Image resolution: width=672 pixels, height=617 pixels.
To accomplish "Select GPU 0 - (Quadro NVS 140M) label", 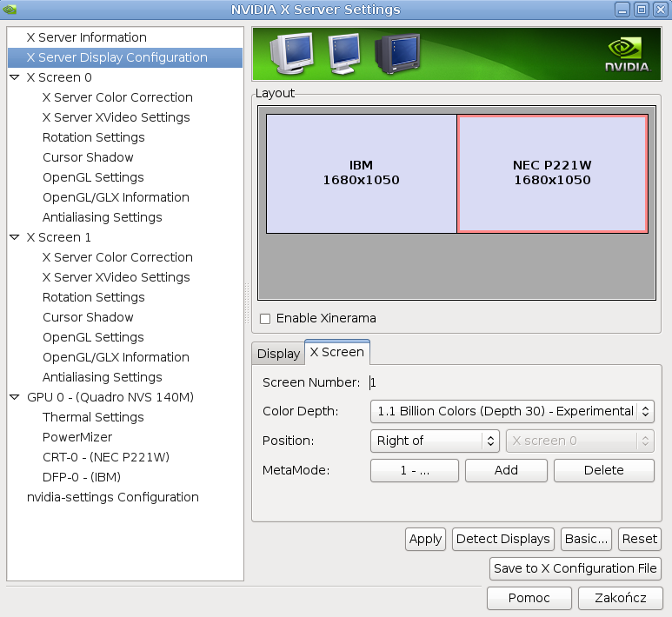I will coord(110,397).
